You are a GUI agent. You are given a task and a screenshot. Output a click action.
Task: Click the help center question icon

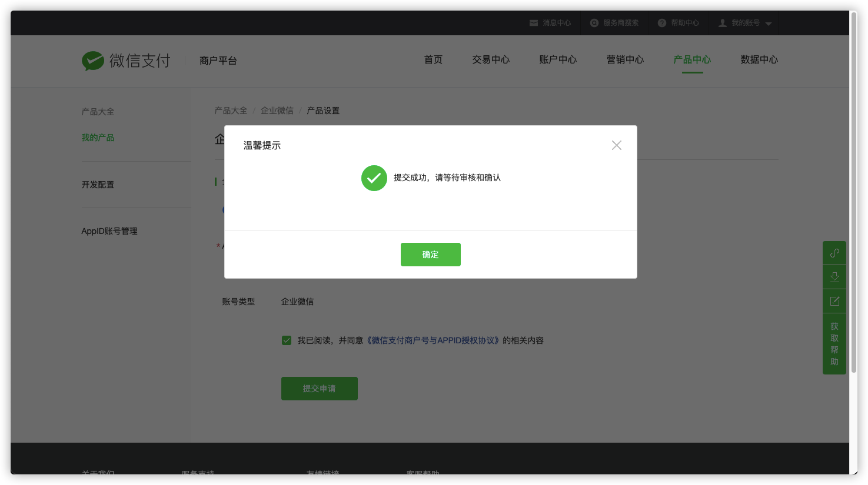[x=662, y=23]
